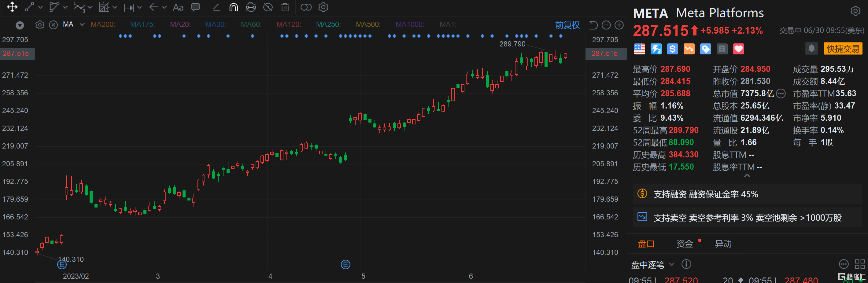Image resolution: width=868 pixels, height=283 pixels.
Task: Click the blue dollar financing icon
Action: click(x=673, y=49)
